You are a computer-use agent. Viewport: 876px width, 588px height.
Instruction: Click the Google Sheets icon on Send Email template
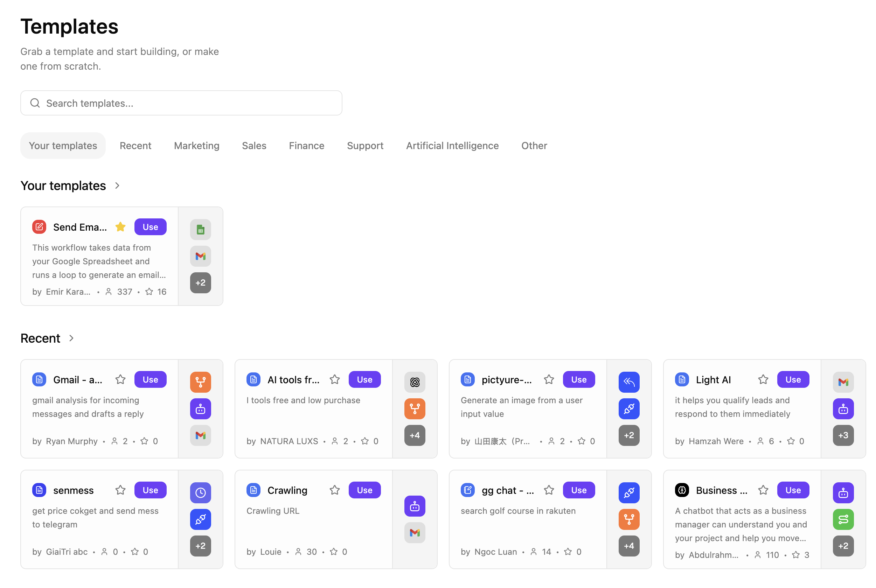tap(201, 230)
